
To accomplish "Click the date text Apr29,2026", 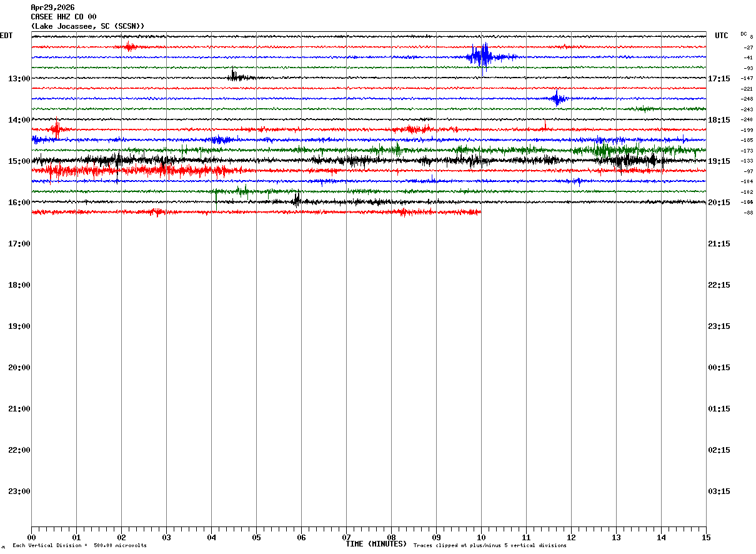I will click(52, 8).
